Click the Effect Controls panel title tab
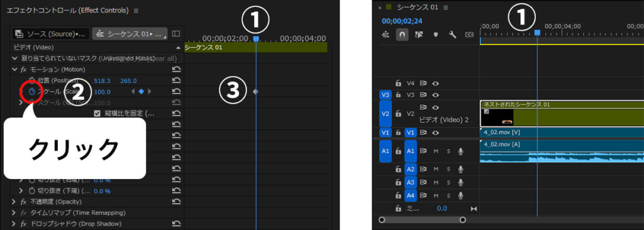Screen dimensions: 644x230 [x=67, y=10]
